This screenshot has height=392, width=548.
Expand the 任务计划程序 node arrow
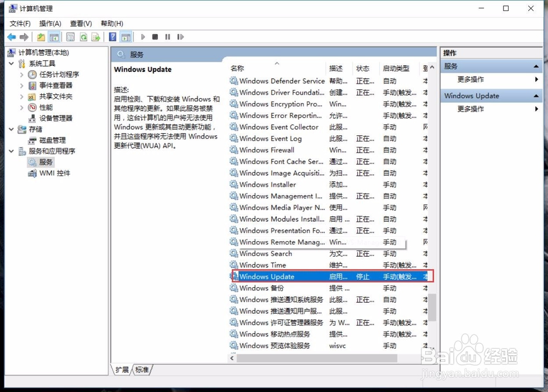tap(22, 75)
